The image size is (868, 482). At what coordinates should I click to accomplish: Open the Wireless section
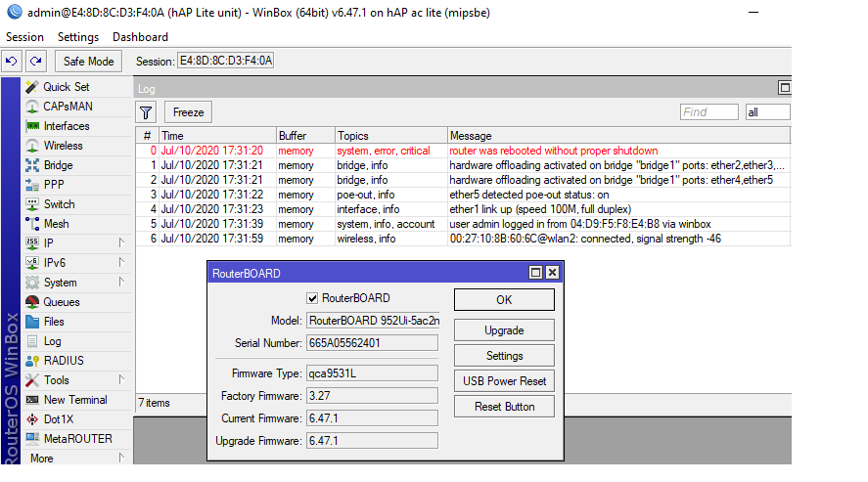tap(63, 146)
